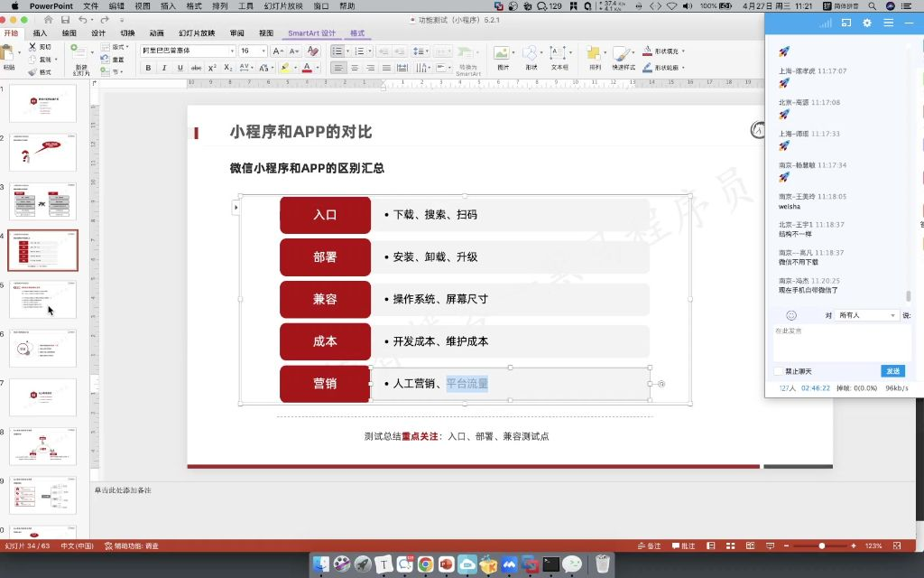The width and height of the screenshot is (924, 578).
Task: Click the accessibility 辅助功能: 调查 status item
Action: click(131, 546)
